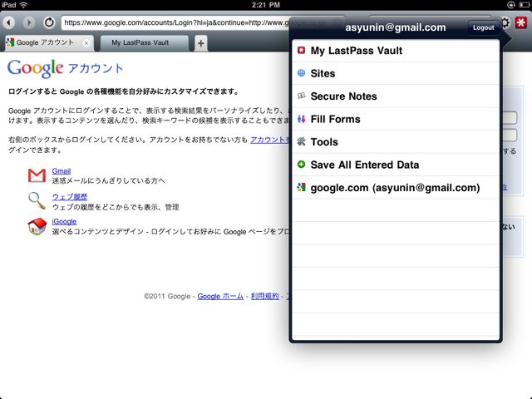Open My LastPass Vault menu entry
The width and height of the screenshot is (532, 399).
(x=396, y=51)
